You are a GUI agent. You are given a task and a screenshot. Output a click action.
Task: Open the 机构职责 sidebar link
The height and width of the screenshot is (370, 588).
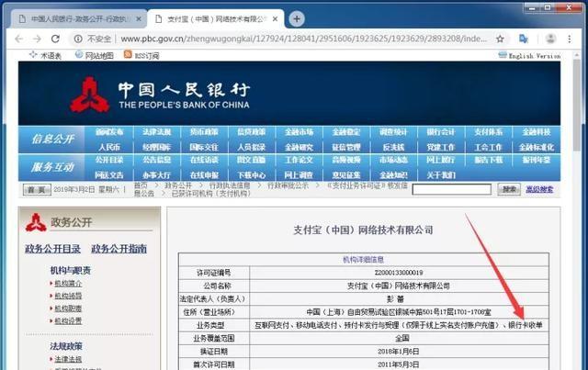(68, 308)
